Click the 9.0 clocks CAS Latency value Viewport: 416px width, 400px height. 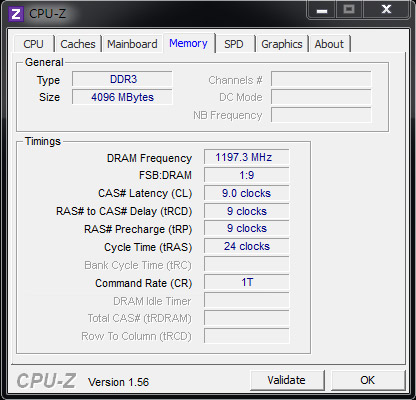pyautogui.click(x=246, y=193)
